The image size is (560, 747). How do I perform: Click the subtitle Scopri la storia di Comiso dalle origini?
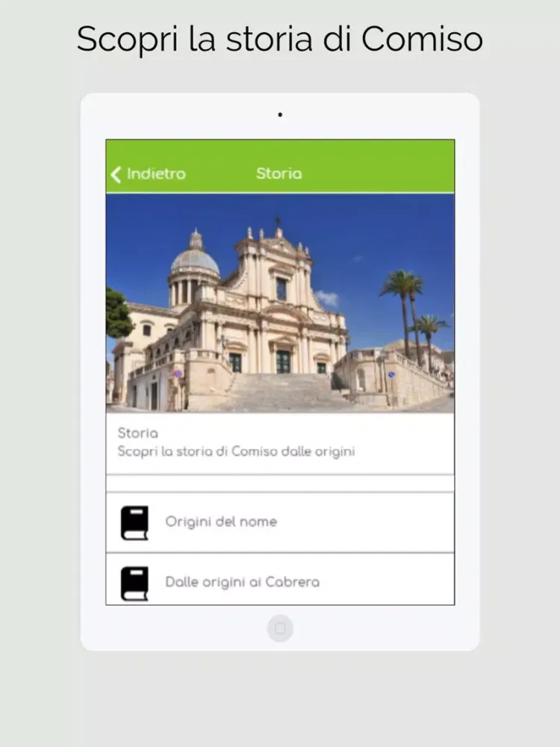pyautogui.click(x=236, y=452)
